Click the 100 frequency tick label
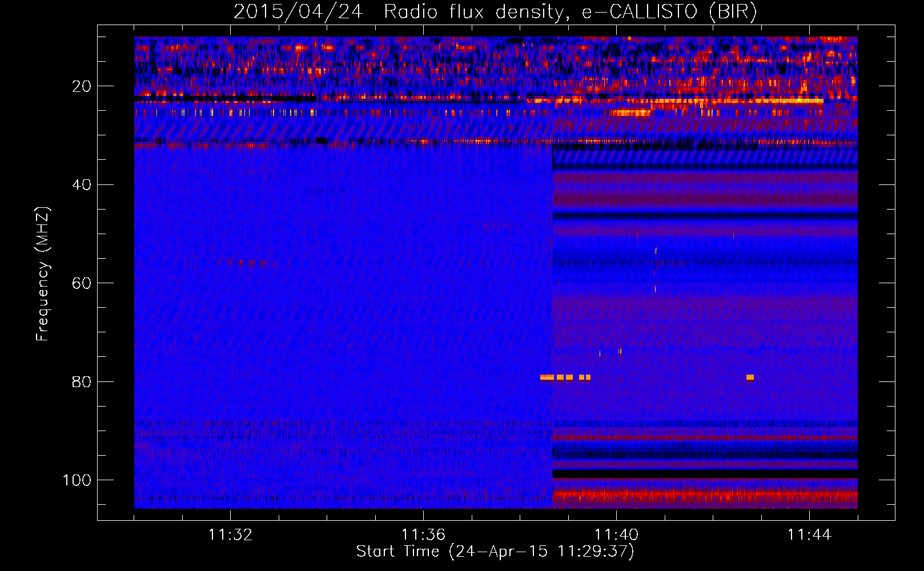Image resolution: width=924 pixels, height=571 pixels. point(77,480)
